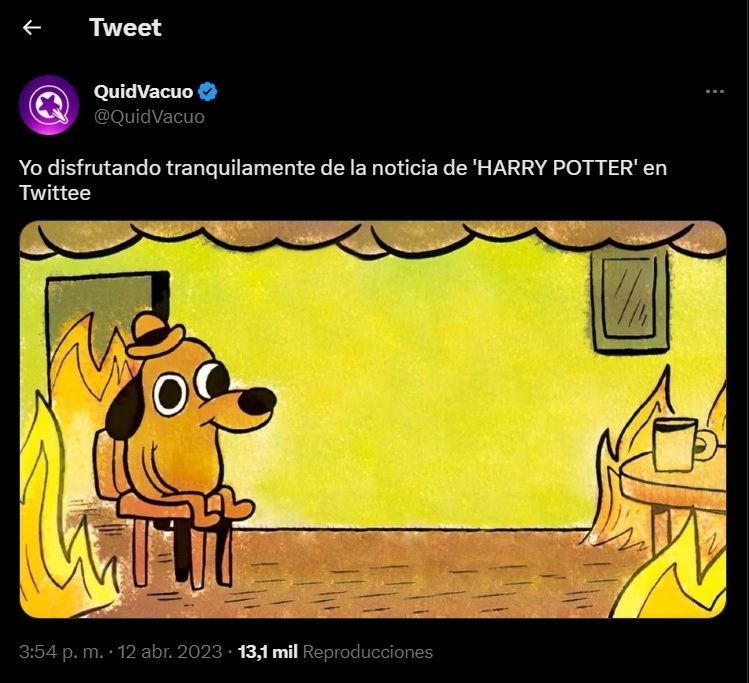Click the "Reproducciones" label
749x683 pixels.
[367, 652]
